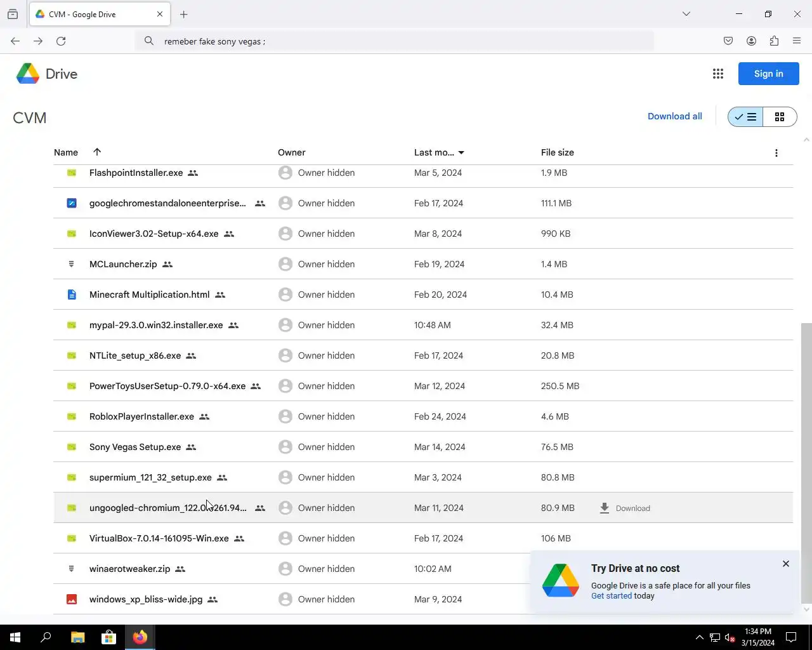Reload the page with refresh icon
This screenshot has width=812, height=650.
61,41
